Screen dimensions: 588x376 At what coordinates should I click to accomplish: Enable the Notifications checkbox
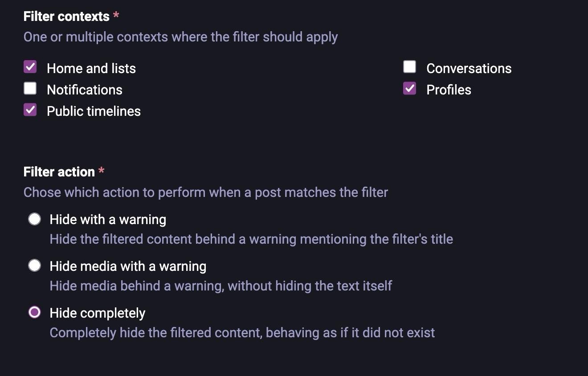tap(30, 89)
